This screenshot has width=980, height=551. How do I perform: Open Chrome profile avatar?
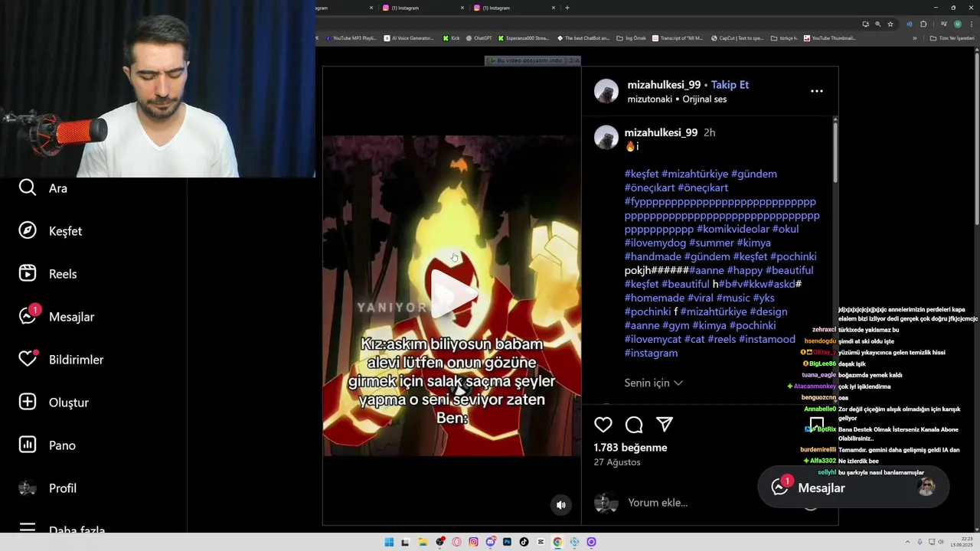[x=957, y=24]
